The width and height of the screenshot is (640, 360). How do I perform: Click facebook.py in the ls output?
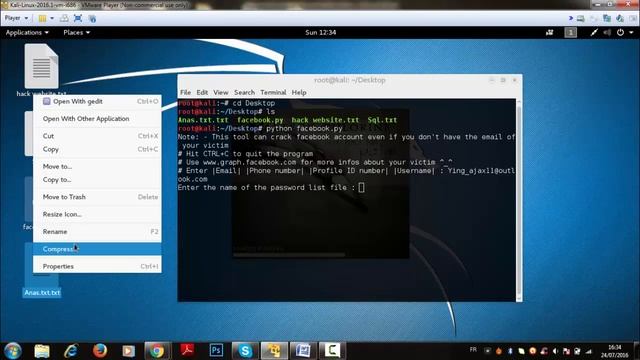(x=260, y=120)
